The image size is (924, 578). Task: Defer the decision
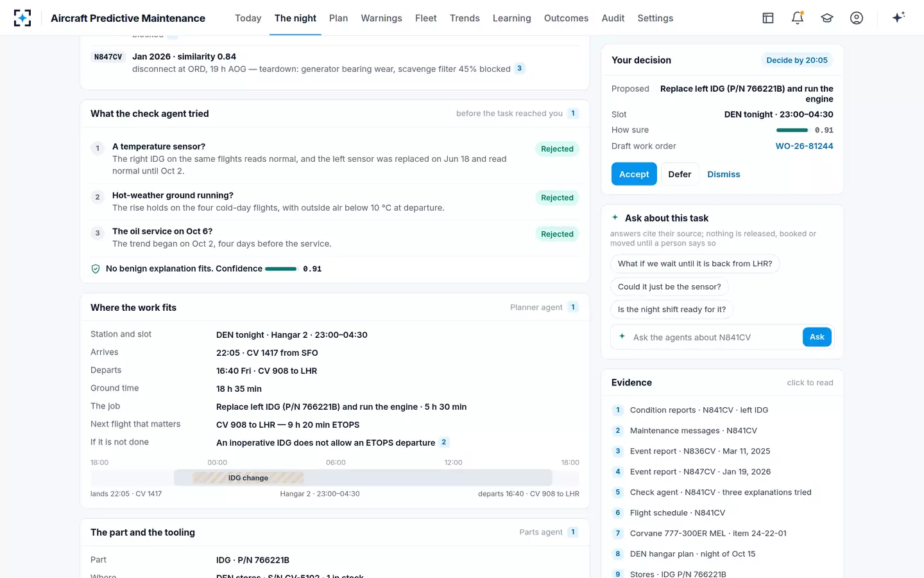[680, 174]
